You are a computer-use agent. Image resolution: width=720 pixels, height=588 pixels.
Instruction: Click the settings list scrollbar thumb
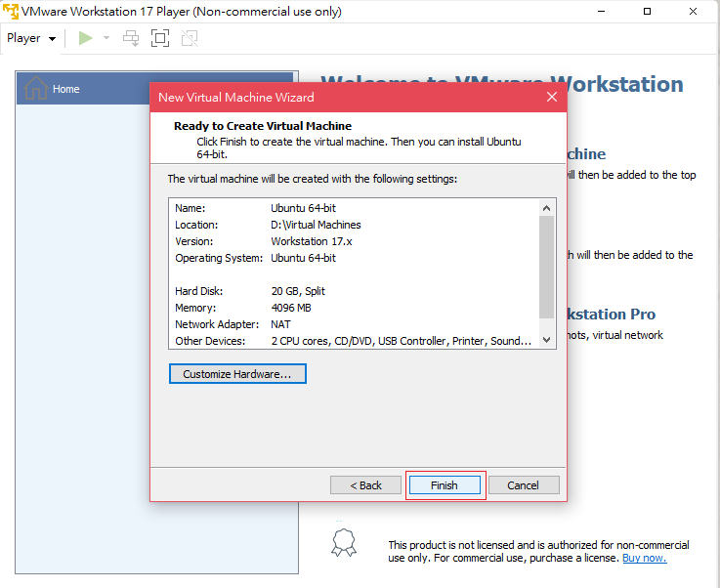(546, 267)
